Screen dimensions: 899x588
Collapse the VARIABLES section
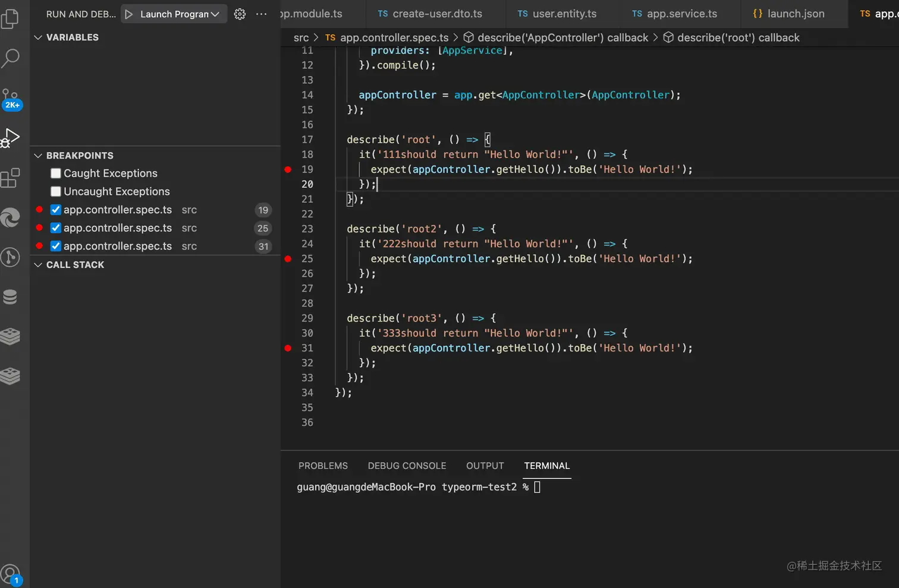pyautogui.click(x=38, y=37)
